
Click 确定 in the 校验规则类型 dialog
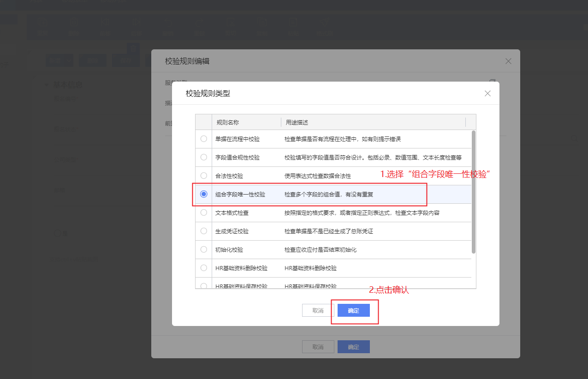(x=354, y=310)
